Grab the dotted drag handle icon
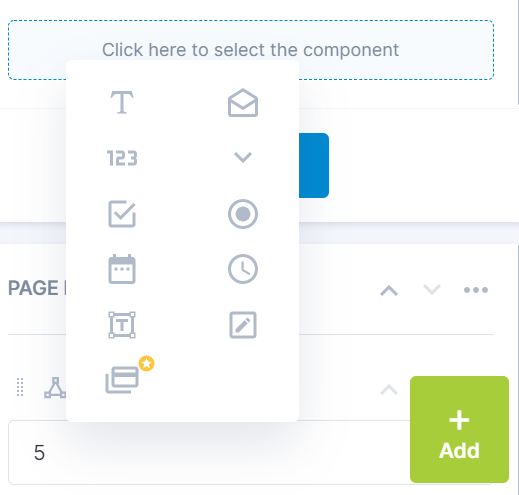This screenshot has width=519, height=495. tap(20, 387)
